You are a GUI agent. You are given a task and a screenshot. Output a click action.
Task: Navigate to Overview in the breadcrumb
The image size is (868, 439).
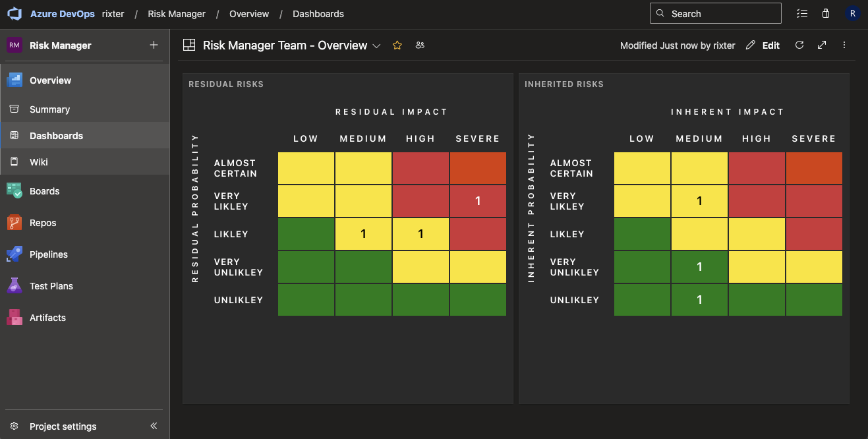249,13
